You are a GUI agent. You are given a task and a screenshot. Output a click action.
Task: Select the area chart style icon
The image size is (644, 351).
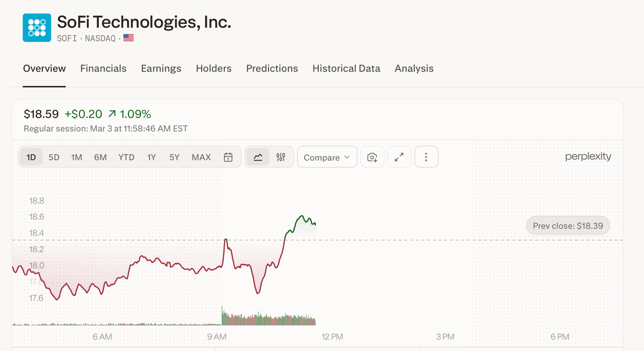click(x=258, y=157)
